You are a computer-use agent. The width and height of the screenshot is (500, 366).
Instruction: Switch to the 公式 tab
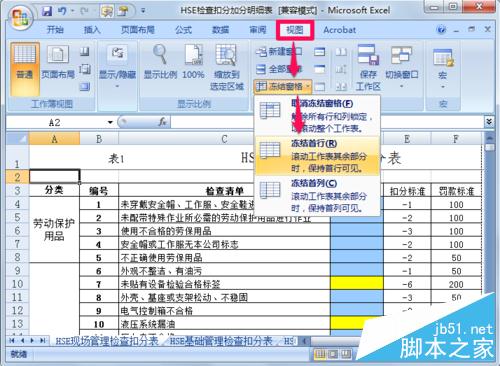(x=184, y=30)
